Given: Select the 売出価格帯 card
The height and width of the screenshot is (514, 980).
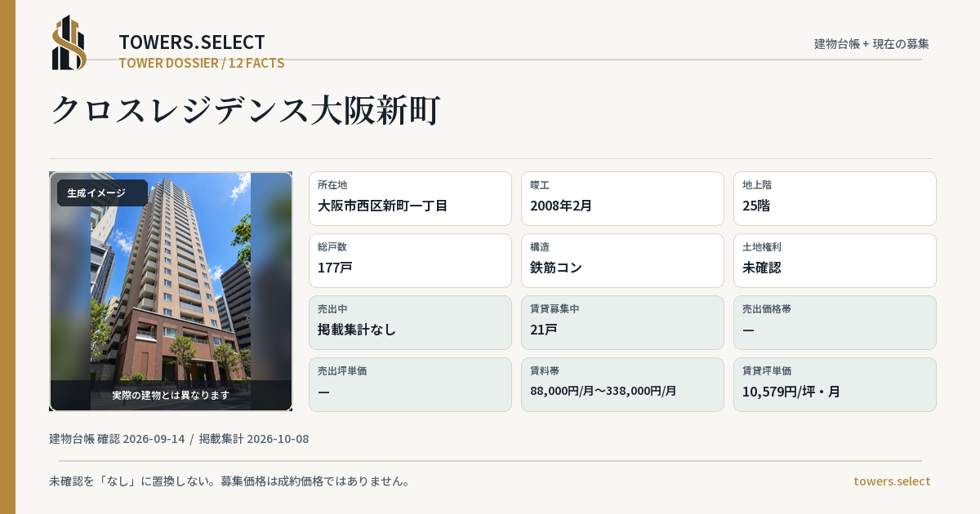Looking at the screenshot, I should click(835, 322).
